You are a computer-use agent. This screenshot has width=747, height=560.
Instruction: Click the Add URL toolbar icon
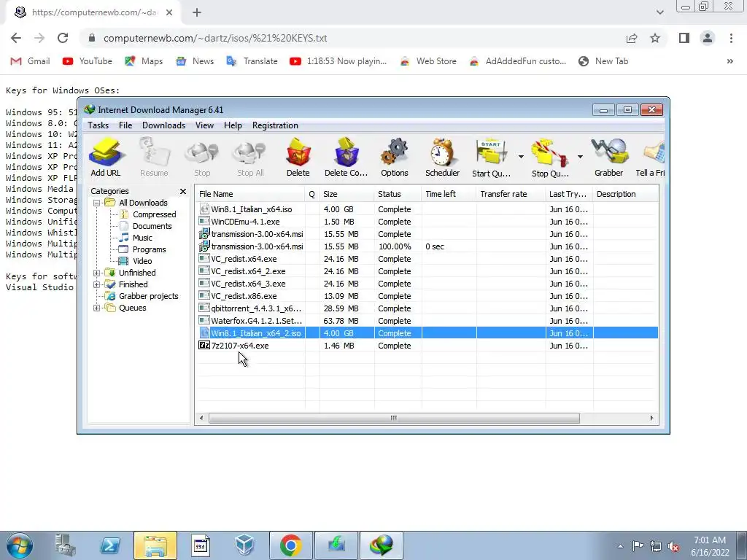click(x=106, y=157)
